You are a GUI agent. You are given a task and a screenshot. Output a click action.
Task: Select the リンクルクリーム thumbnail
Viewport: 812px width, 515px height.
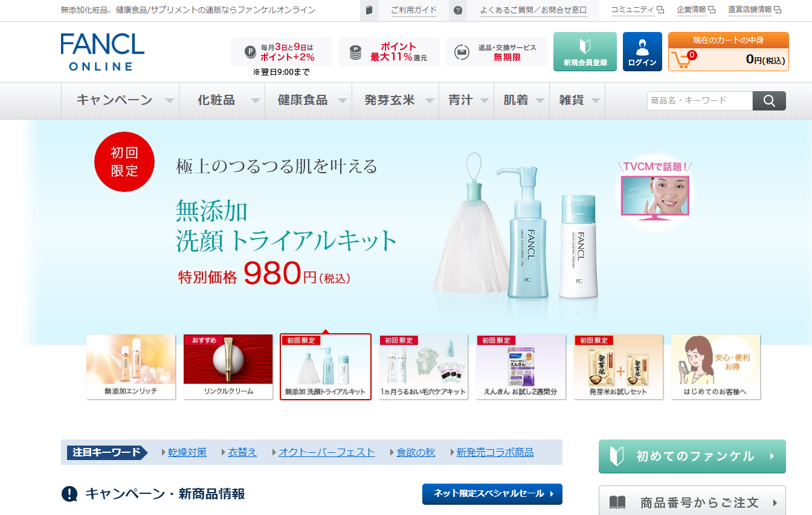[228, 366]
